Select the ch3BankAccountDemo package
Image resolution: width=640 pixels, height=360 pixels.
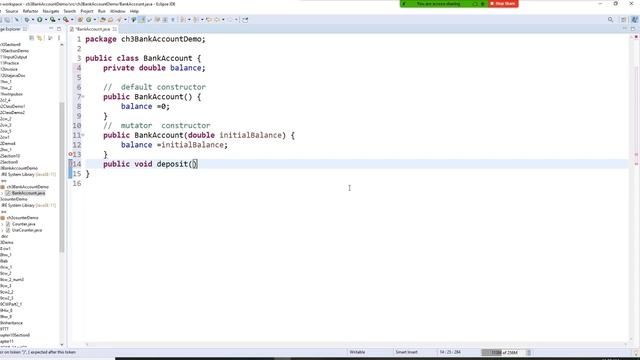coord(27,187)
